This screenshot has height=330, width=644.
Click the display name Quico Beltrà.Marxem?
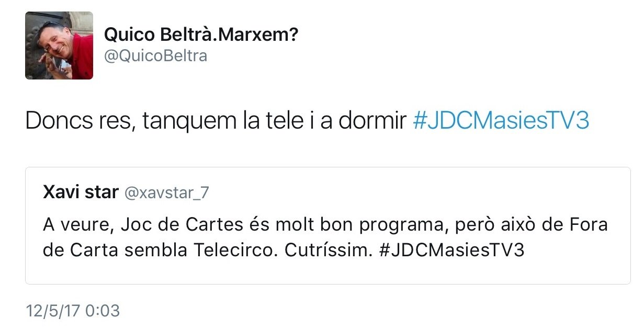[x=201, y=35]
